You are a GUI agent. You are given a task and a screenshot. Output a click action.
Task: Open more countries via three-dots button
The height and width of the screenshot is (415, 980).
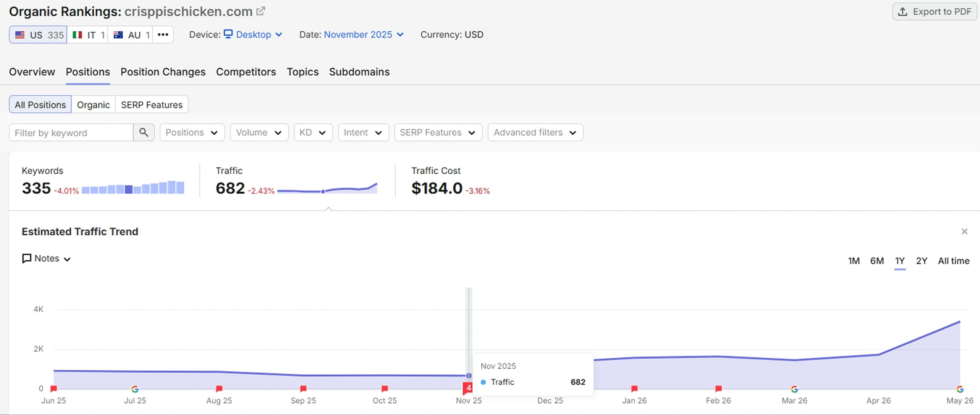[163, 35]
